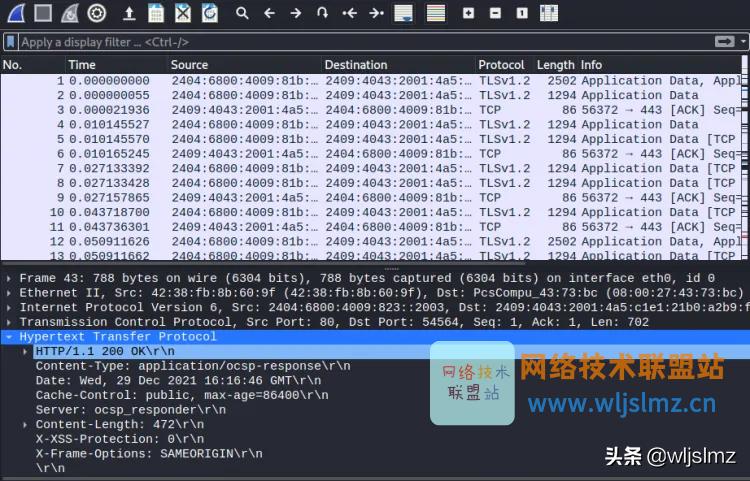Expand Transmission Control Protocol node
Viewport: 750px width, 481px height.
9,322
